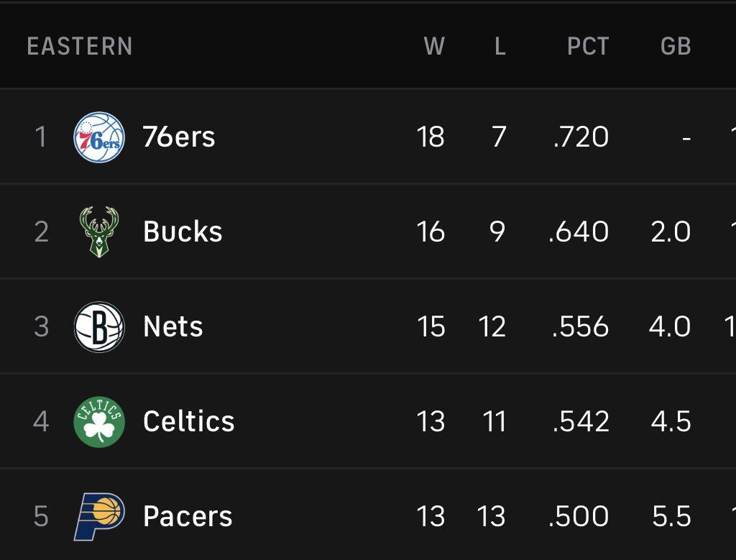Sort by PCT column header
The height and width of the screenshot is (560, 736).
[588, 46]
